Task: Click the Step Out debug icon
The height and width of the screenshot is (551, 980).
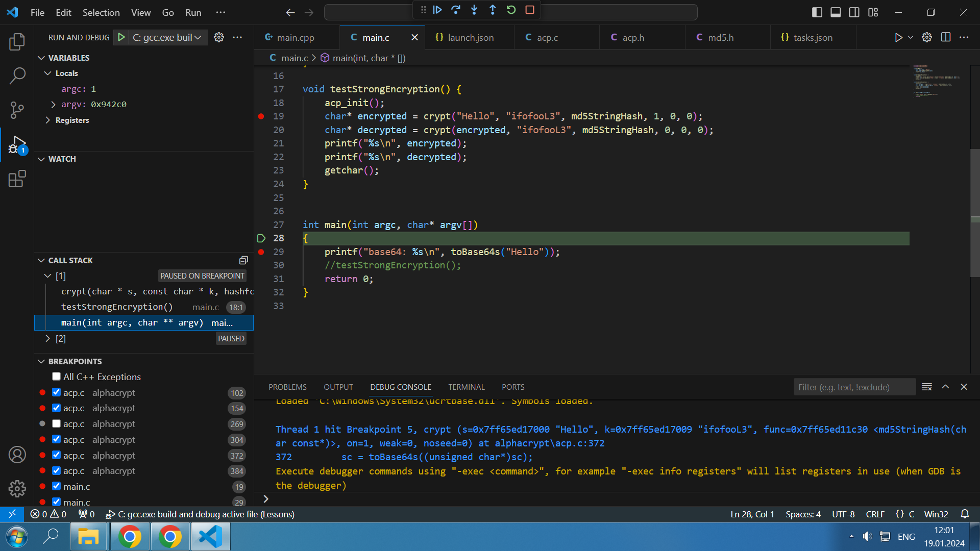Action: [492, 10]
